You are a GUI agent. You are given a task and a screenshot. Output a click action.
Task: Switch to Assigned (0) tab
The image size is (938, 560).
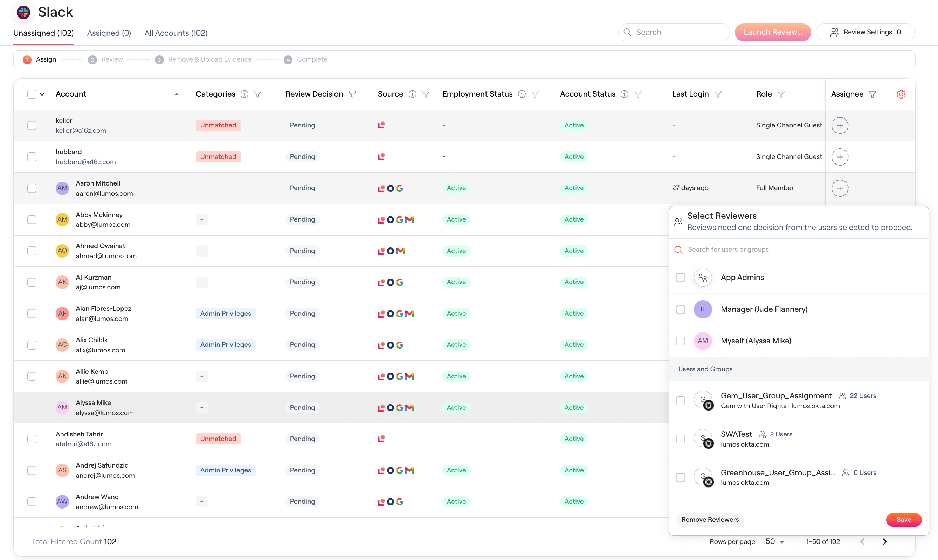coord(109,33)
